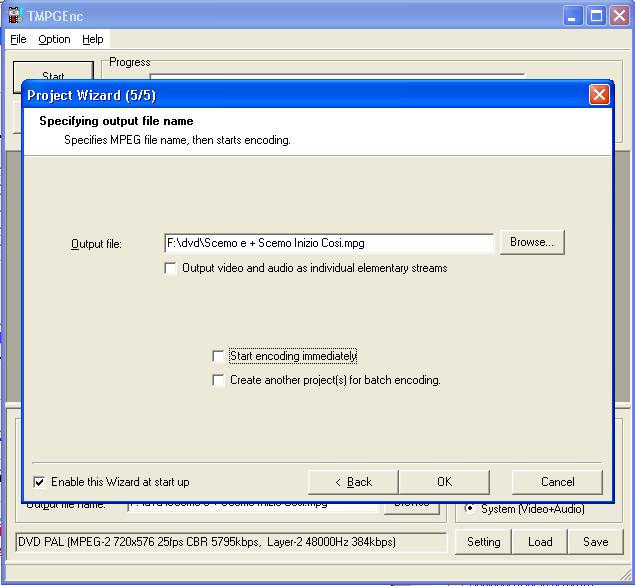Click the 'Specifying output file name' heading
This screenshot has height=586, width=635.
click(x=116, y=121)
